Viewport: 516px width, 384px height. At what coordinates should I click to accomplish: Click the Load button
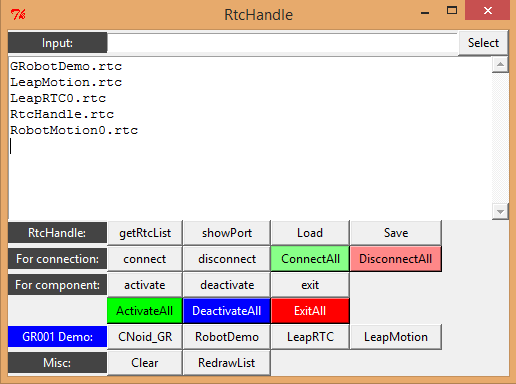(310, 233)
